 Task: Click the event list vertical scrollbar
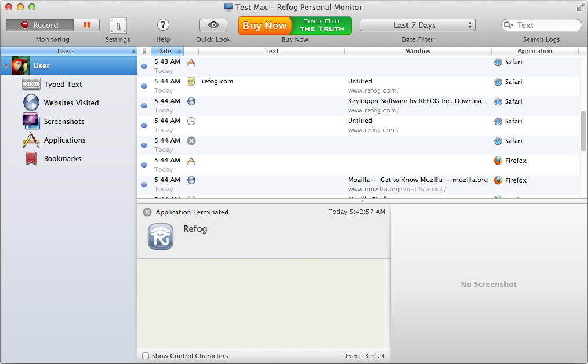coord(583,131)
